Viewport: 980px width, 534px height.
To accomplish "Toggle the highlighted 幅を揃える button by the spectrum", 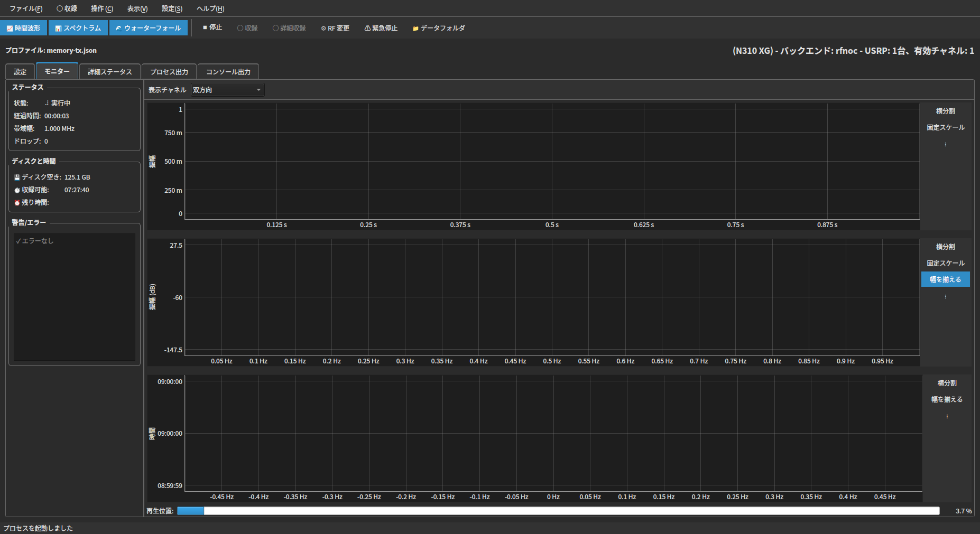I will coord(946,279).
